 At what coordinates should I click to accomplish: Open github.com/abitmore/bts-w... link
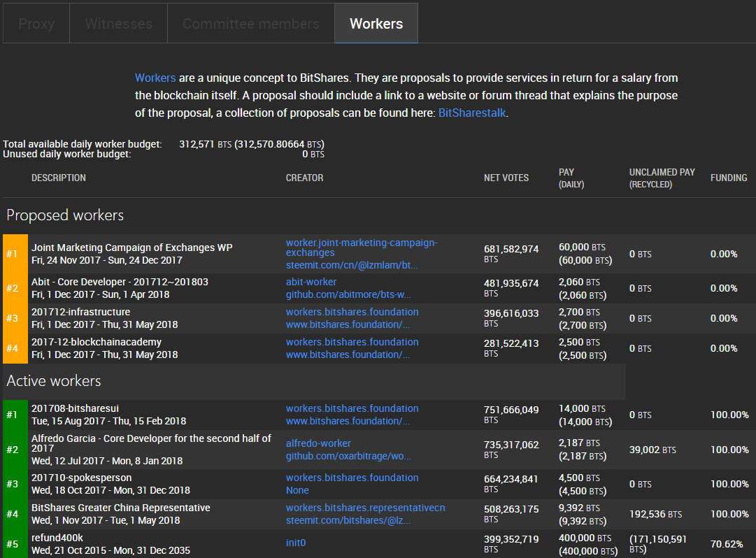point(348,294)
